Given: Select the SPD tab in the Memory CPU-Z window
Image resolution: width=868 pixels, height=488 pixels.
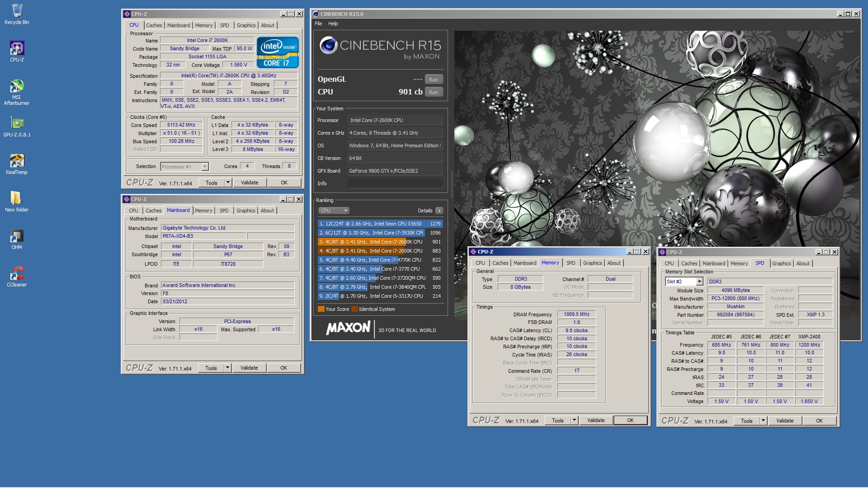Looking at the screenshot, I should (571, 263).
